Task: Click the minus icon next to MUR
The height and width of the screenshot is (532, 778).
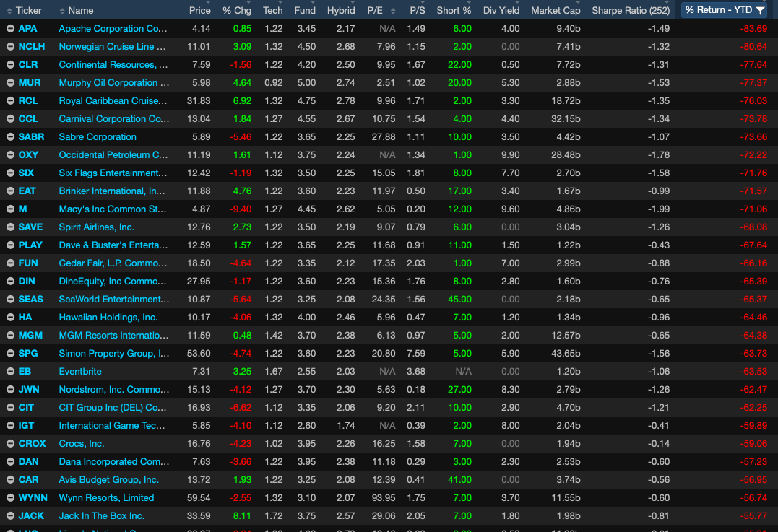Action: [x=10, y=83]
